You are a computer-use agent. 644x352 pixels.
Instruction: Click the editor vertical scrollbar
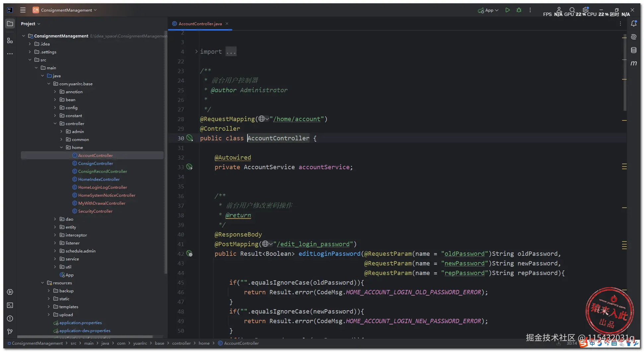[x=625, y=72]
